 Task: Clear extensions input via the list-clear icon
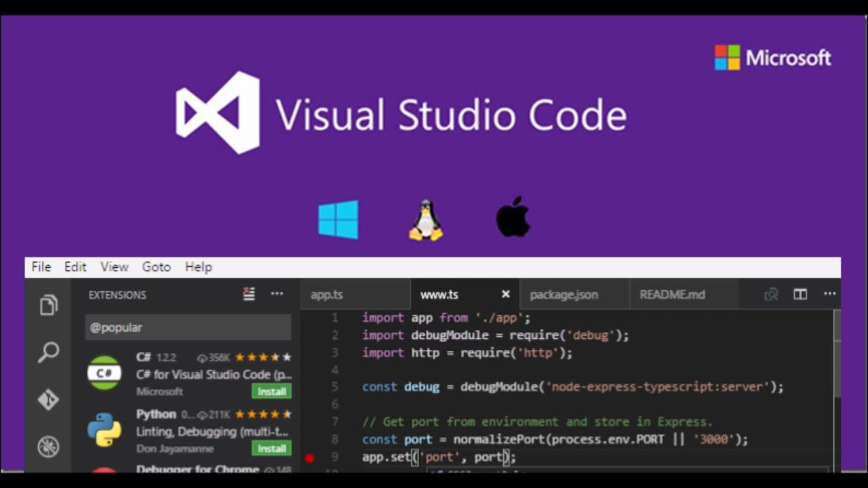(249, 294)
